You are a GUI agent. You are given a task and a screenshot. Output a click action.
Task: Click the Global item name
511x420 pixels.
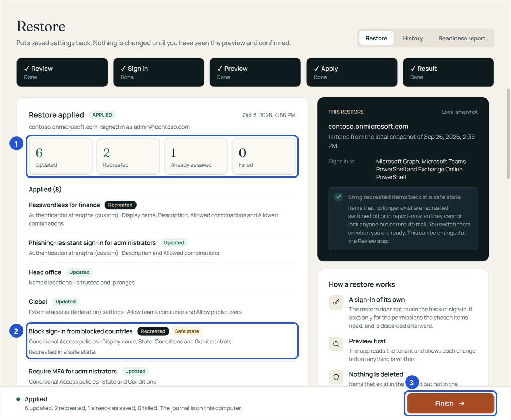tap(38, 302)
